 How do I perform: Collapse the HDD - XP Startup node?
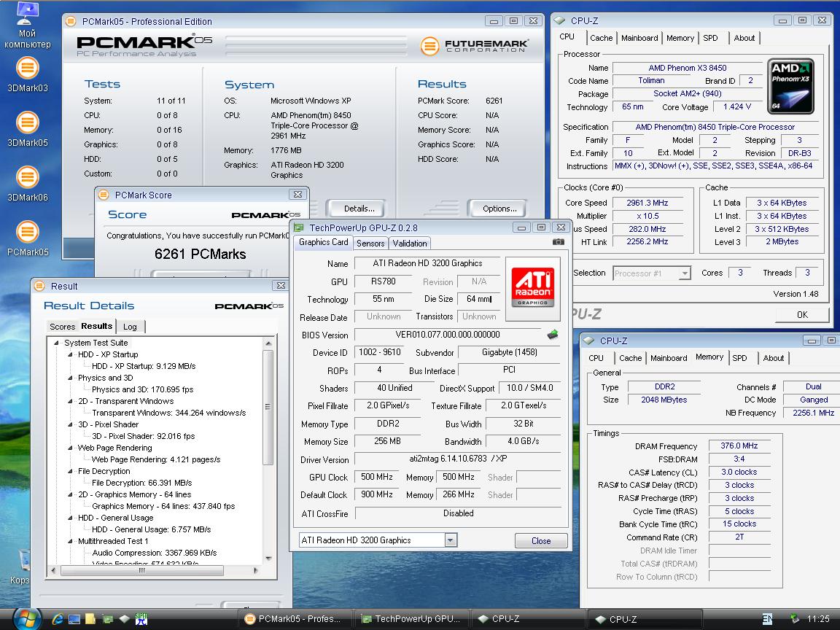pyautogui.click(x=70, y=354)
